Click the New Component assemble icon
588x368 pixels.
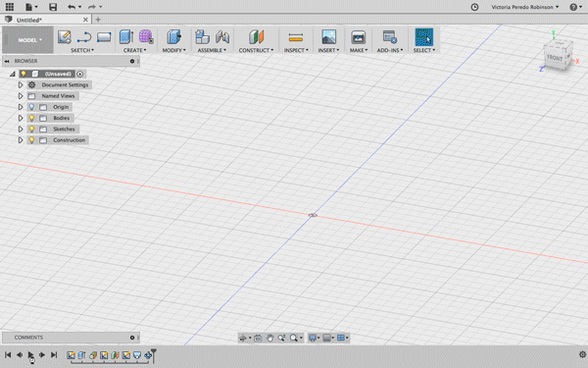coord(202,37)
